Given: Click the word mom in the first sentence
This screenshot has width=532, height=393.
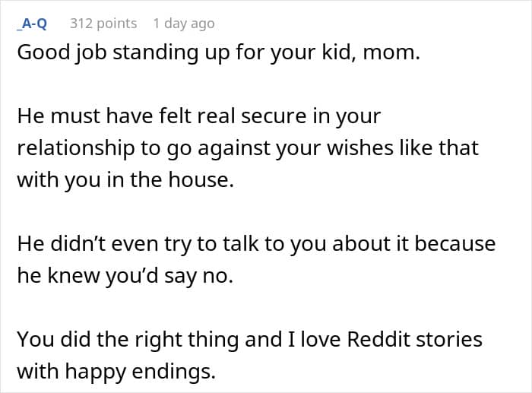Looking at the screenshot, I should coord(388,53).
